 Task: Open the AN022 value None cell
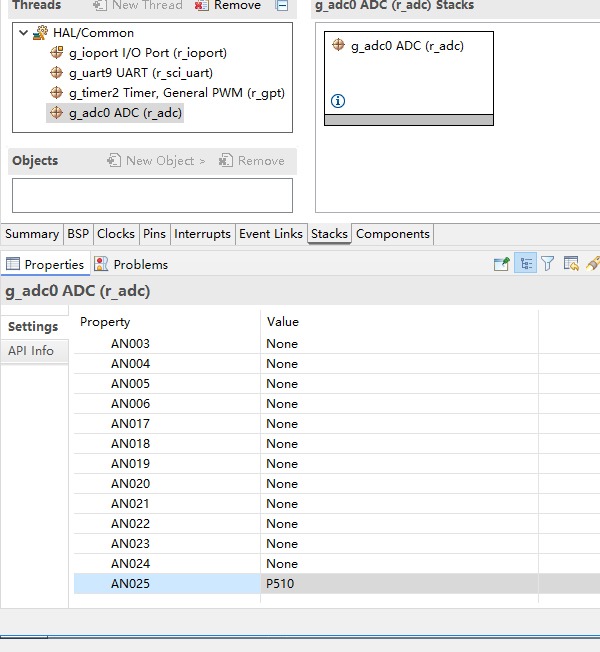point(399,524)
